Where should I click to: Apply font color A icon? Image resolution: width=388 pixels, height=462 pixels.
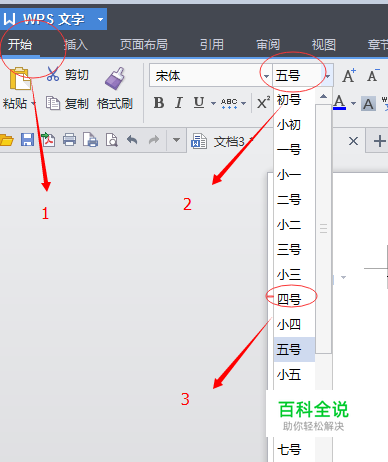point(339,103)
